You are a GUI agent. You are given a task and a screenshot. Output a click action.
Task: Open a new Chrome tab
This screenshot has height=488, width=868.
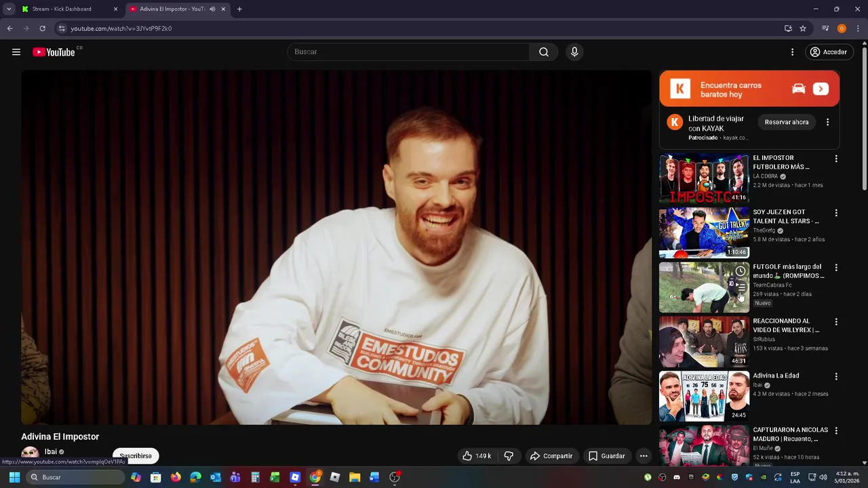point(239,9)
